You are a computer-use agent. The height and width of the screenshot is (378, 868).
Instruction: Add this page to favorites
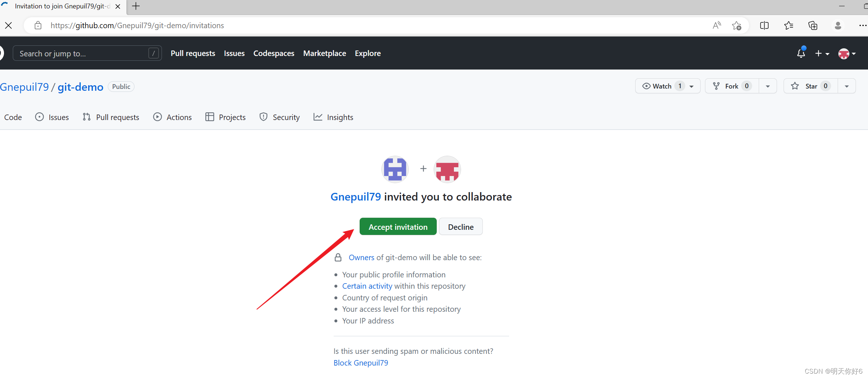click(x=736, y=26)
